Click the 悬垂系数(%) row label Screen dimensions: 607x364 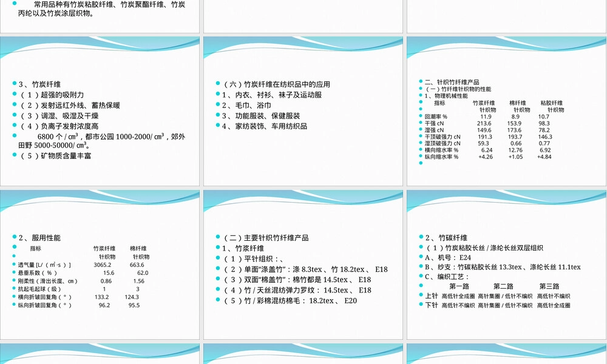point(38,273)
